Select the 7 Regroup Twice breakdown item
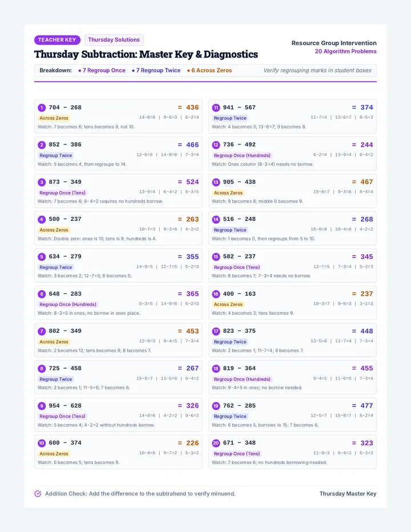411x532 pixels. coord(156,71)
